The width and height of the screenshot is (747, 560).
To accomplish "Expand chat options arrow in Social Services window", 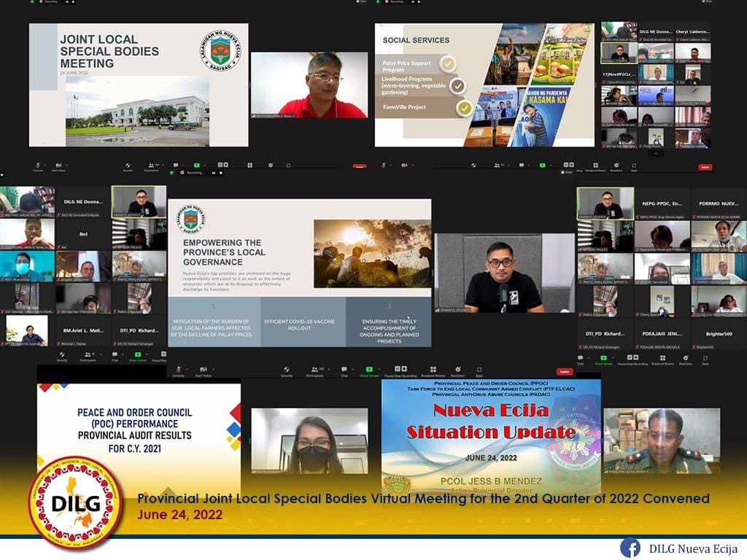I will [528, 166].
